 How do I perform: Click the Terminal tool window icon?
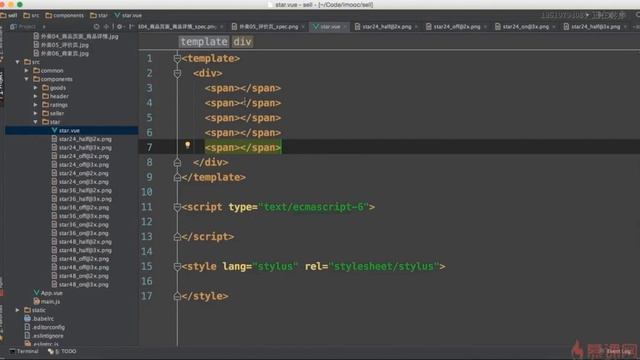(x=12, y=351)
